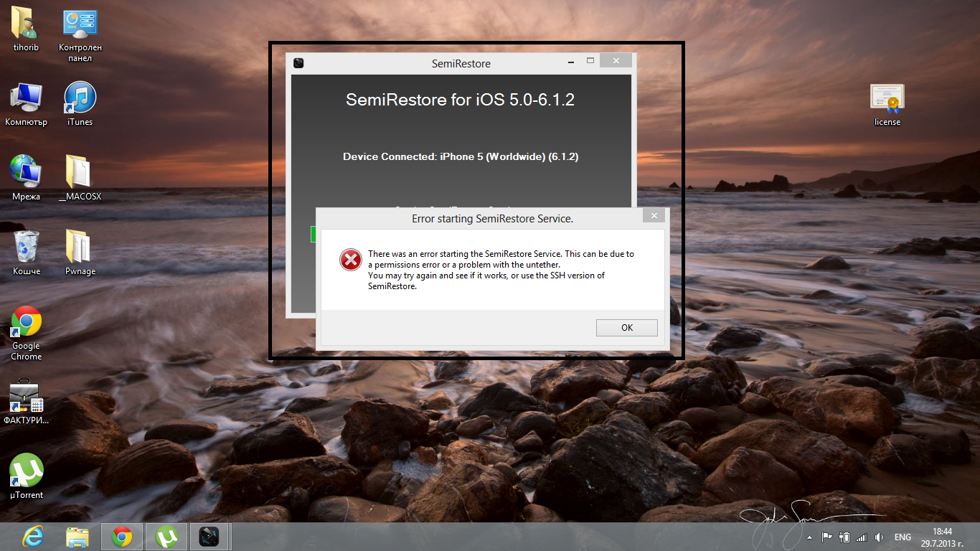The image size is (980, 551).
Task: Open the volume speaker tray icon
Action: pyautogui.click(x=880, y=537)
